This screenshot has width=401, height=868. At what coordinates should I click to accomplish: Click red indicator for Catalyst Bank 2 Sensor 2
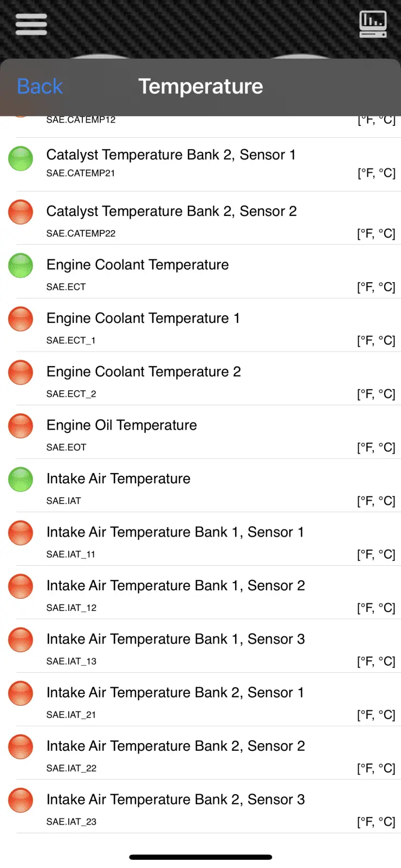pos(21,212)
